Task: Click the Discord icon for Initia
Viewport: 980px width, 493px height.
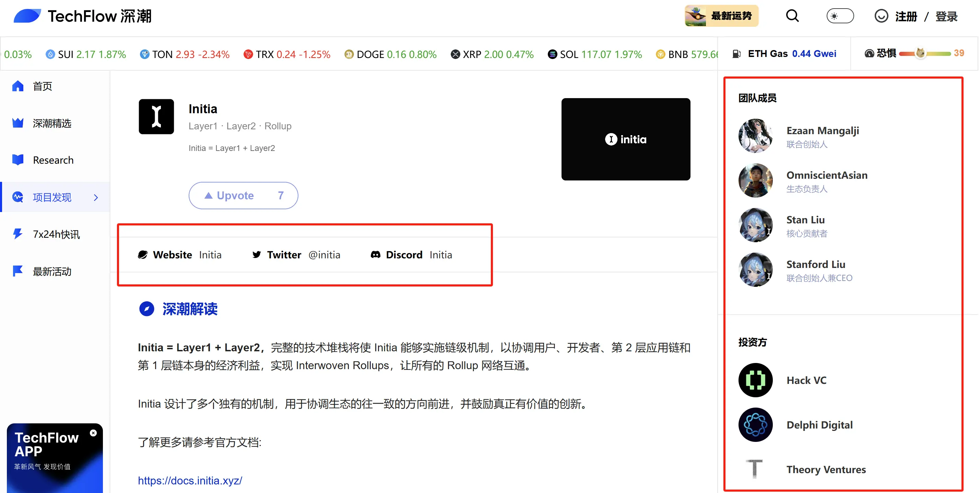Action: tap(376, 255)
